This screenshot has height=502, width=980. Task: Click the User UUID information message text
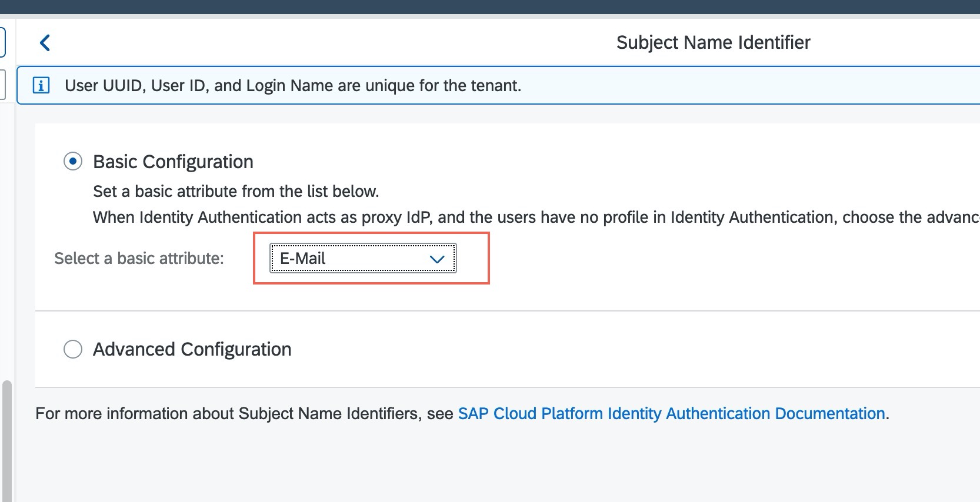coord(293,86)
